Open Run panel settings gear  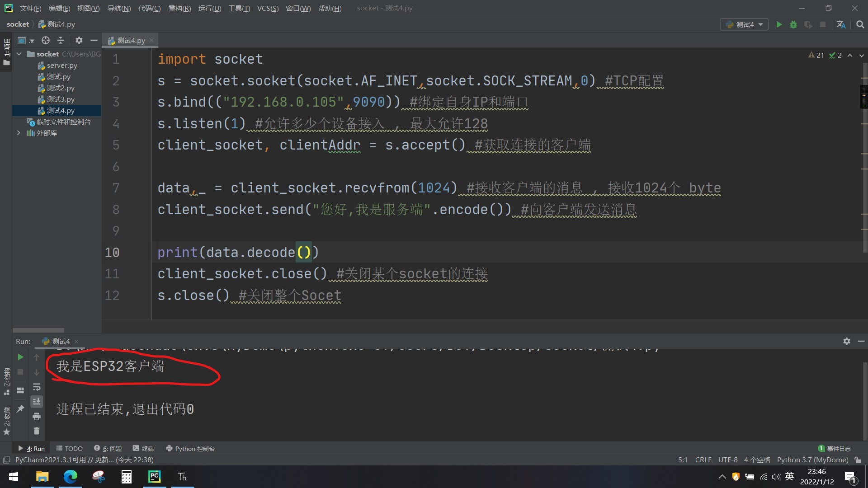coord(846,341)
